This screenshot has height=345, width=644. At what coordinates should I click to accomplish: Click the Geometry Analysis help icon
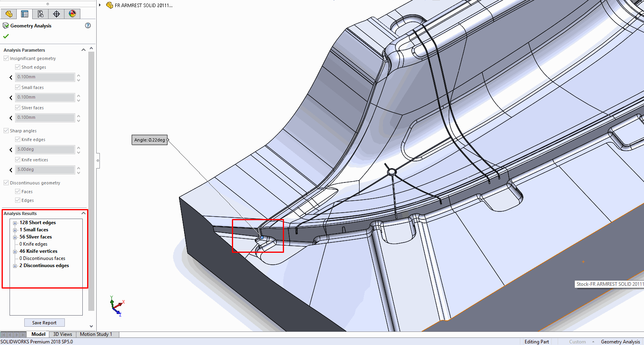click(88, 25)
